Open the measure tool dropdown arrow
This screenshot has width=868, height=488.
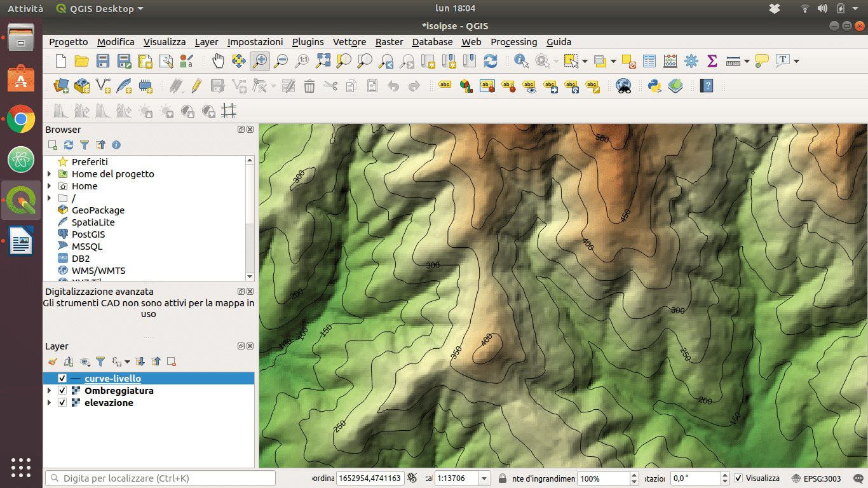click(747, 61)
